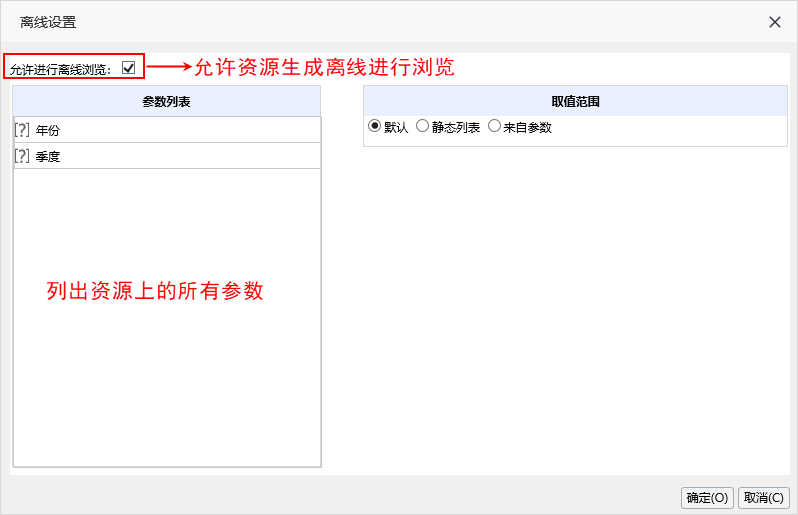Select the 年份 parameter row
The image size is (798, 515).
[x=167, y=130]
